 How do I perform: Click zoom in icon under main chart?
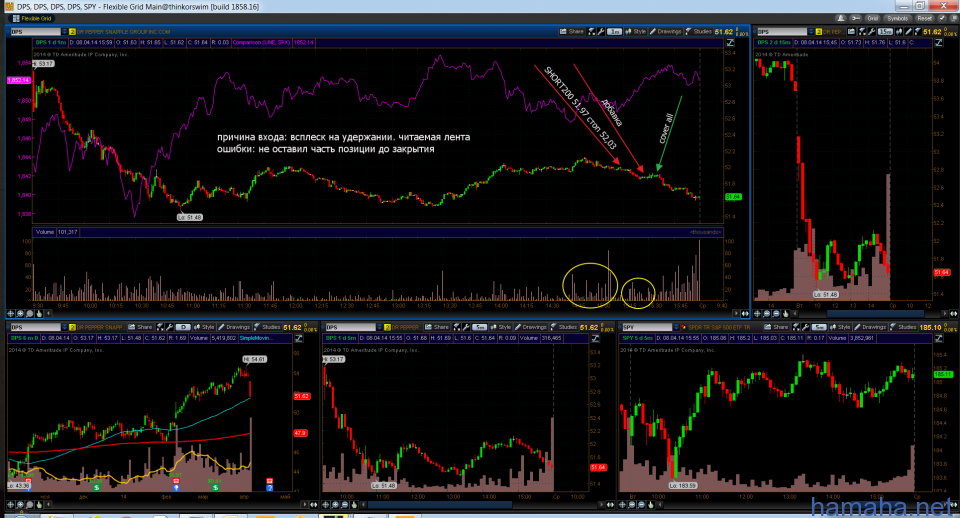click(21, 313)
